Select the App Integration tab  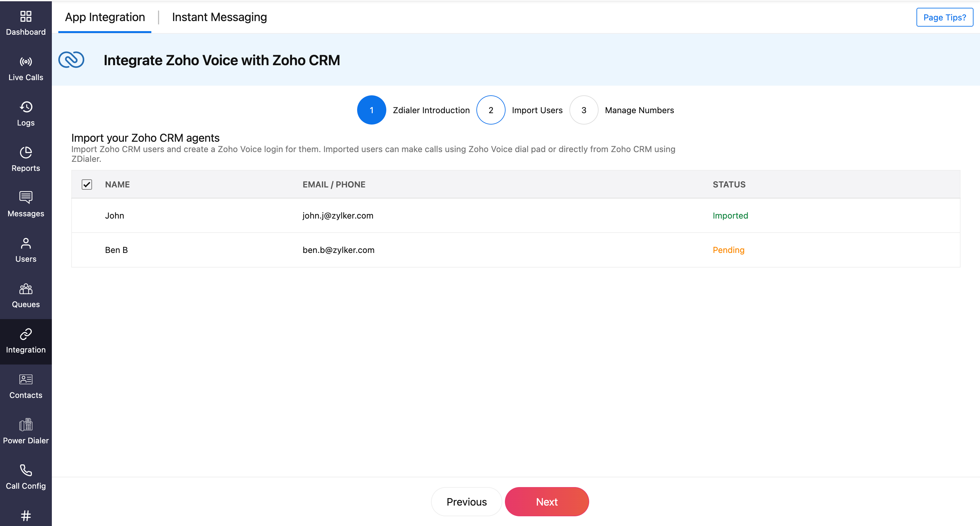pos(105,17)
